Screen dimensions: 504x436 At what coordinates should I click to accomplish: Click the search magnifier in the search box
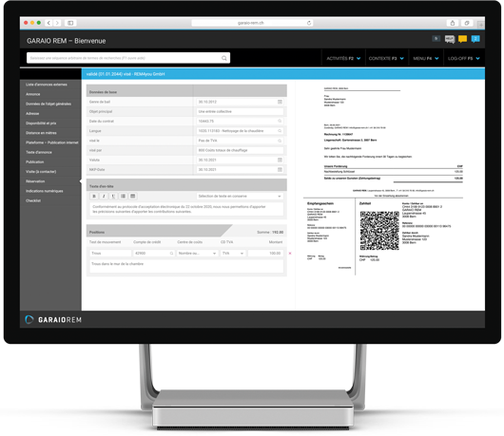click(x=224, y=58)
